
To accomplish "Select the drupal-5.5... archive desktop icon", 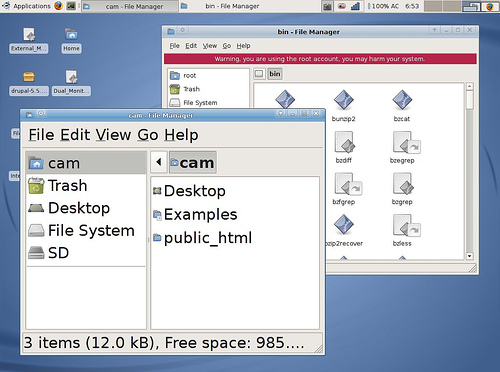I will 29,83.
